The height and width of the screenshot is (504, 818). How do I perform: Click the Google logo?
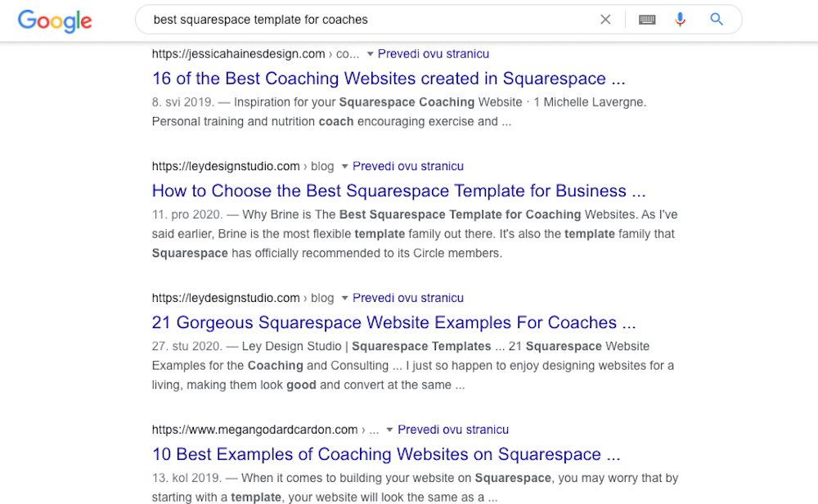click(x=55, y=21)
